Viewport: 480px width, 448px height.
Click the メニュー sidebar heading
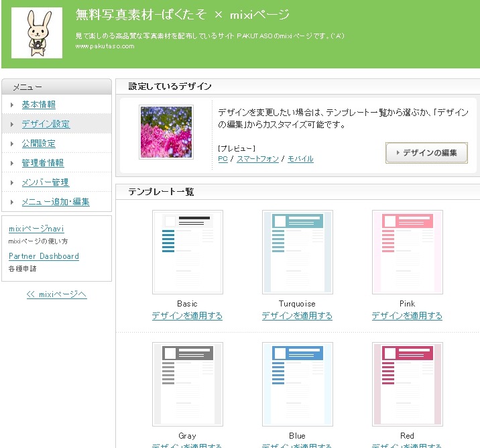click(x=27, y=87)
